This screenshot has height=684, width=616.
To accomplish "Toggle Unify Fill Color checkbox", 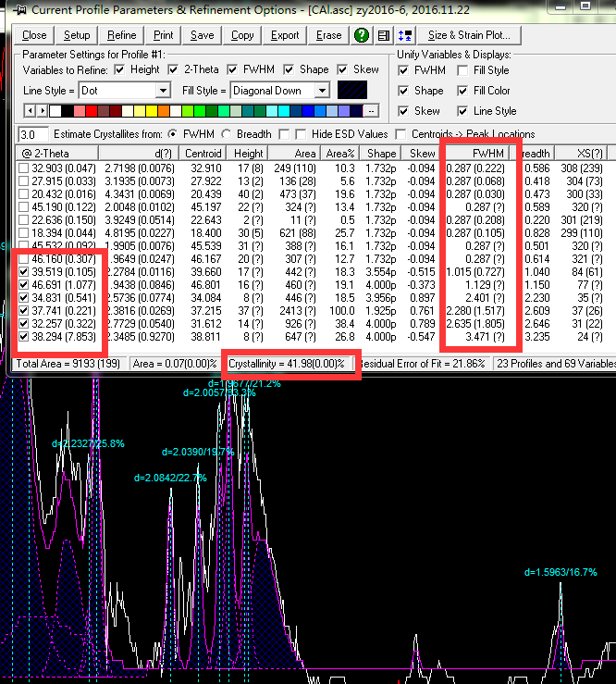I will click(462, 91).
